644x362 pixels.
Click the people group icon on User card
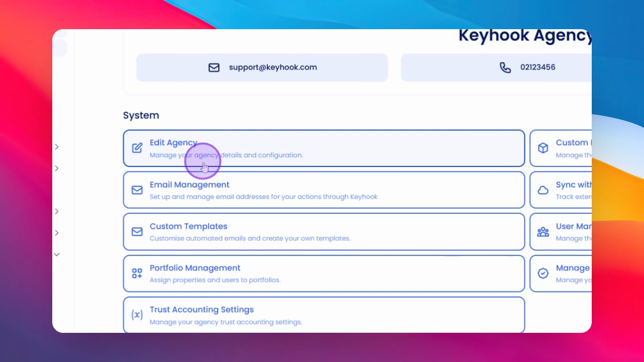tap(543, 232)
